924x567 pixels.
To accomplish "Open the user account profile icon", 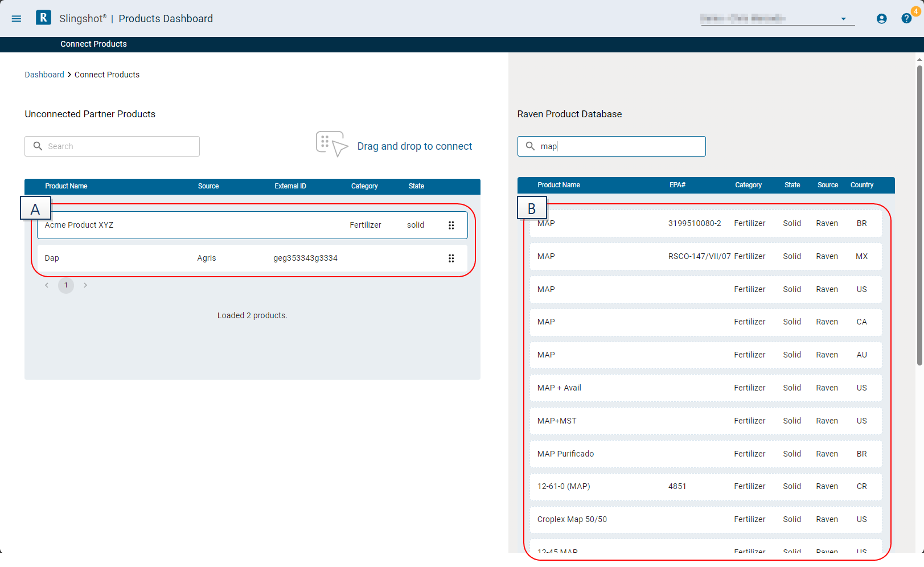I will click(x=881, y=19).
